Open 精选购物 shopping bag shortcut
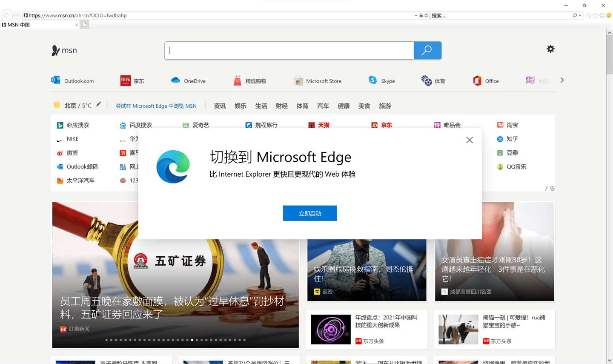The image size is (613, 364). (x=250, y=80)
